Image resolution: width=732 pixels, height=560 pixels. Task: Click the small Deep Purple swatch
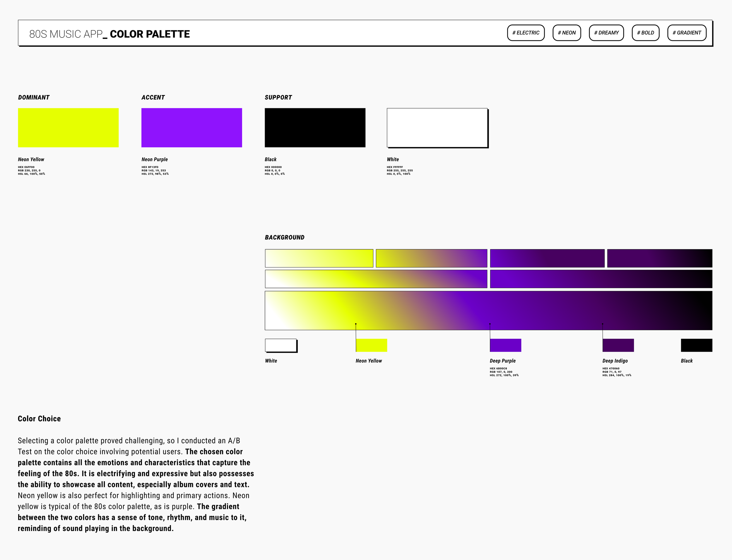click(x=505, y=345)
